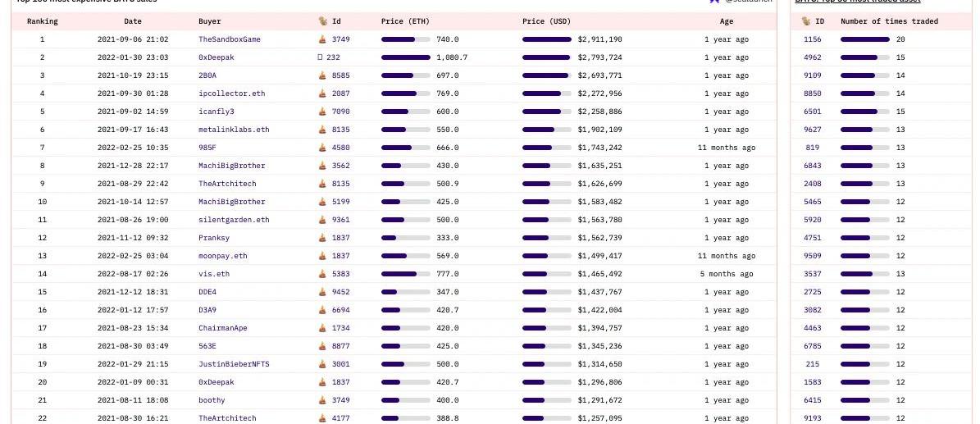Click the USD price bar for $2,793,724
The height and width of the screenshot is (424, 980).
(x=547, y=57)
